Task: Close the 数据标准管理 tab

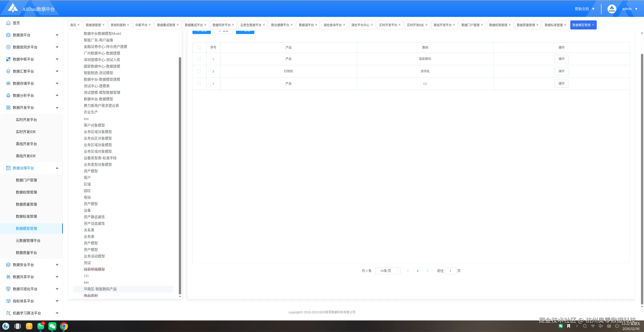Action: (565, 25)
